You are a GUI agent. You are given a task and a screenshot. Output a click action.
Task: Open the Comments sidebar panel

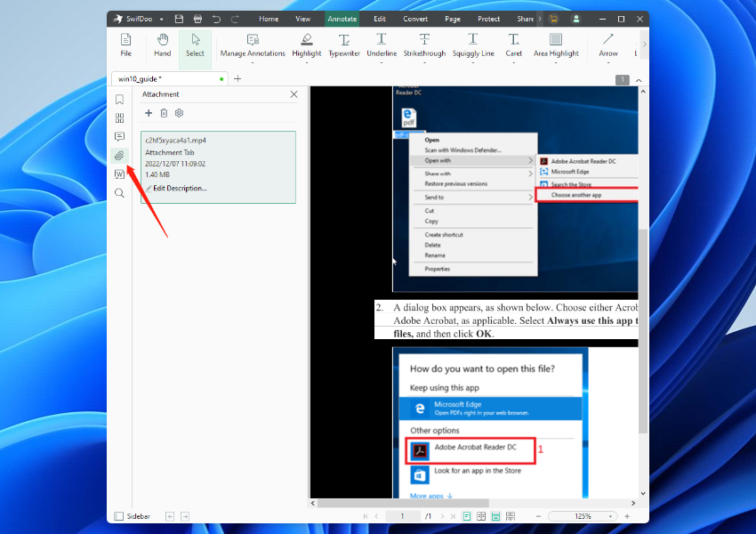point(119,136)
